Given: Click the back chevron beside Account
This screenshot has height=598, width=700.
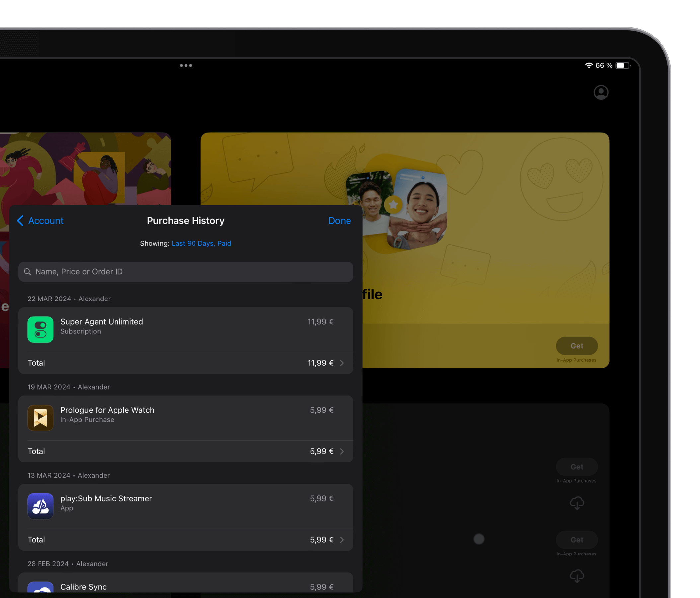Looking at the screenshot, I should tap(20, 221).
